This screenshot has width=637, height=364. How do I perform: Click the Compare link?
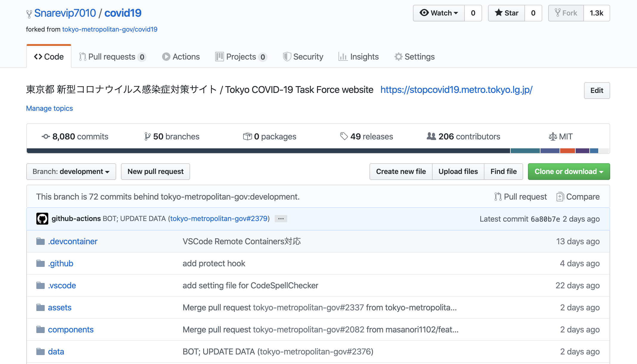[x=578, y=197]
